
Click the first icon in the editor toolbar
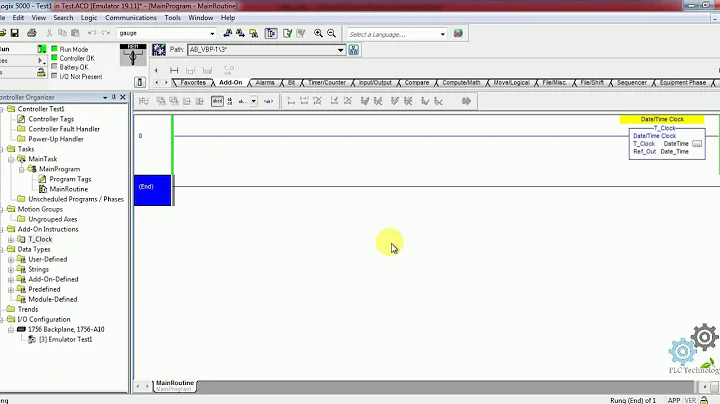pos(144,101)
